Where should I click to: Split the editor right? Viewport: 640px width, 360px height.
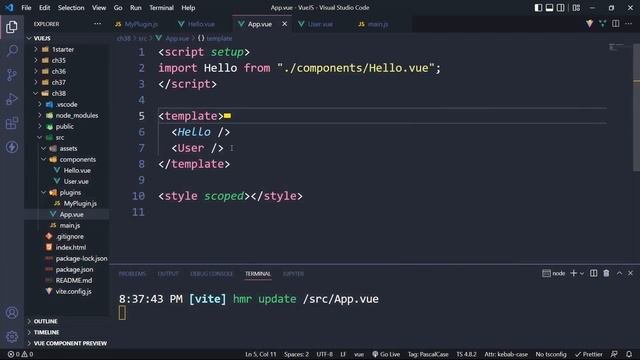coord(616,24)
